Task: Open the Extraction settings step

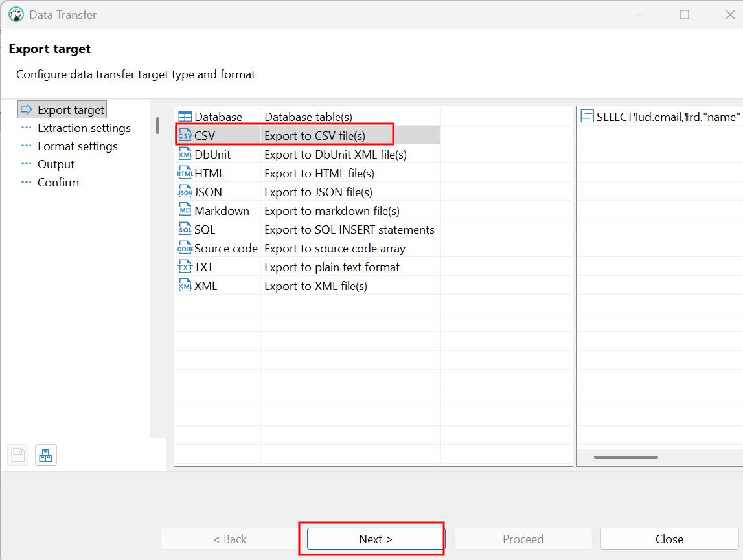Action: pos(84,128)
